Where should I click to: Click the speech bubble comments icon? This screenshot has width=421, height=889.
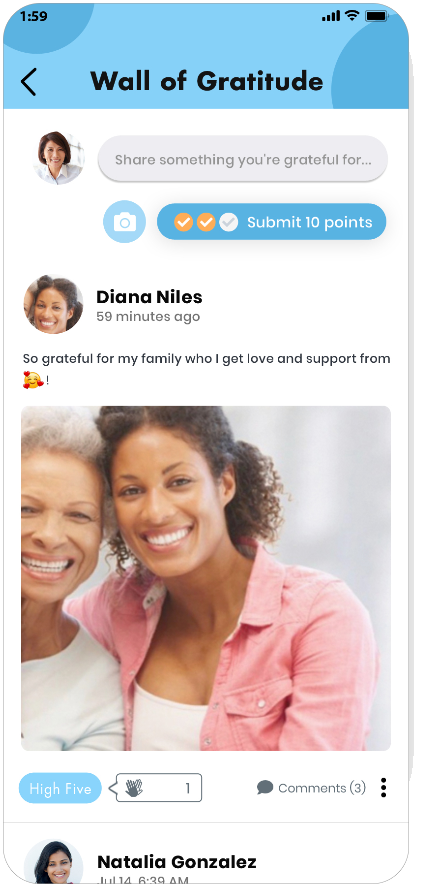(265, 788)
